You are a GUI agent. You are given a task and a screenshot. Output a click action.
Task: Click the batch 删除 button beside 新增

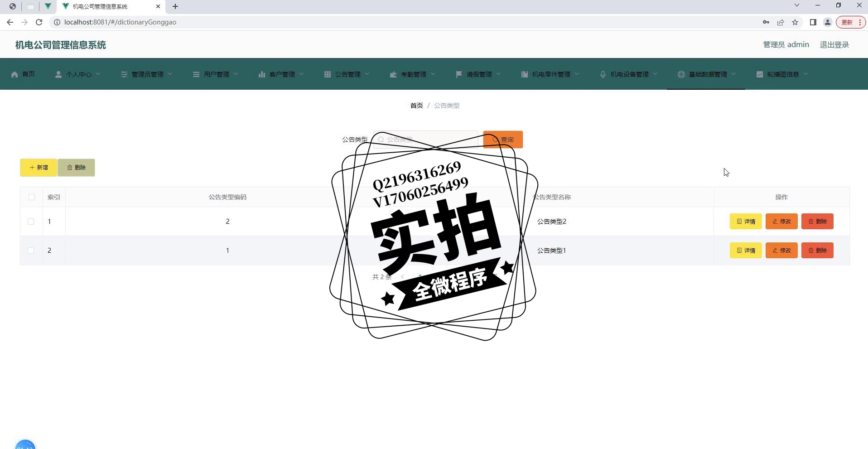(76, 168)
